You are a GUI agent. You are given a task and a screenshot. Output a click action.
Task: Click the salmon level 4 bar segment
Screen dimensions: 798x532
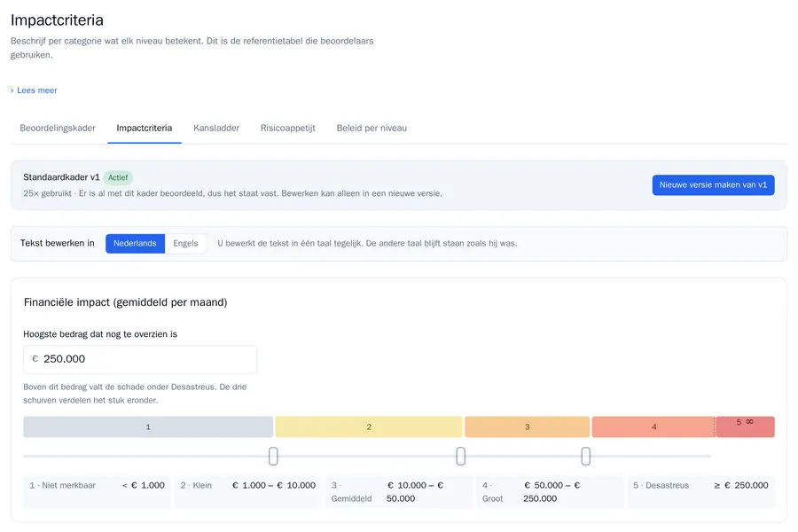653,426
